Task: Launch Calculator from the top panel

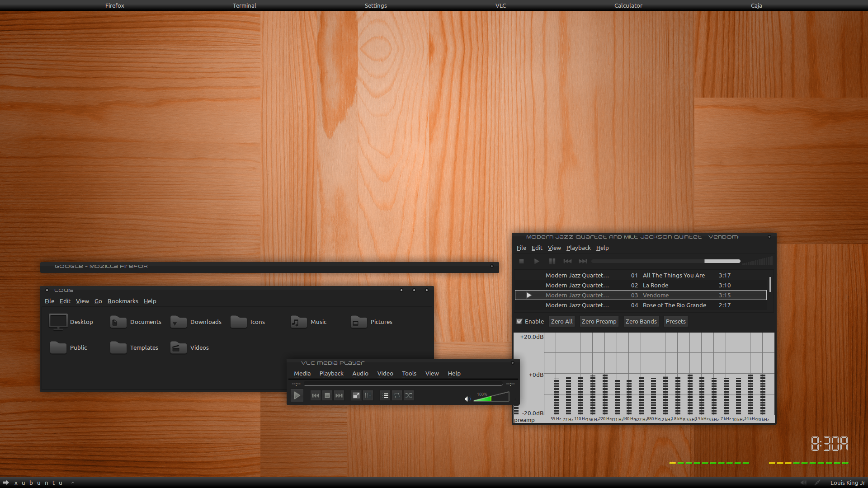Action: coord(628,5)
